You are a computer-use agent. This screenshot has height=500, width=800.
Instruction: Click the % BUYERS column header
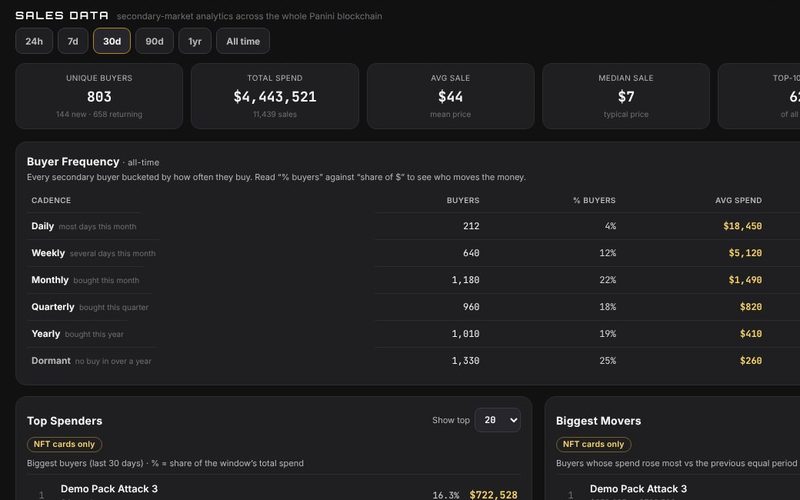[x=594, y=201]
